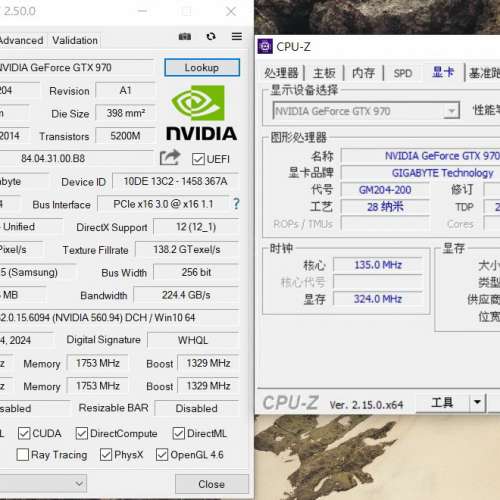
Task: Click the GPU name field GeForce GTX 970
Action: coord(76,68)
